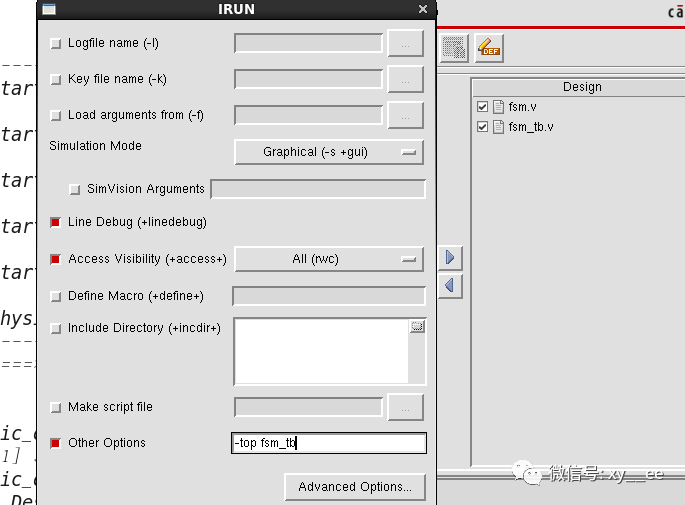Uncheck fsm.v in the Design list

[x=482, y=107]
